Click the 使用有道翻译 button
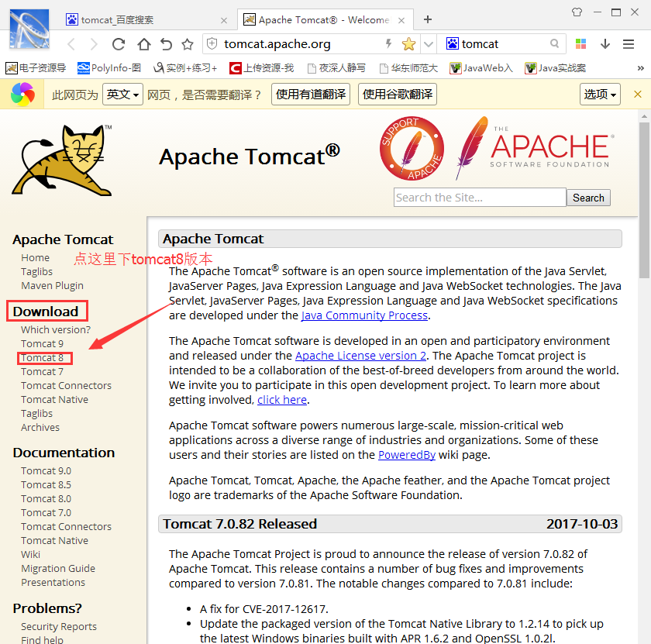651x644 pixels. coord(311,95)
